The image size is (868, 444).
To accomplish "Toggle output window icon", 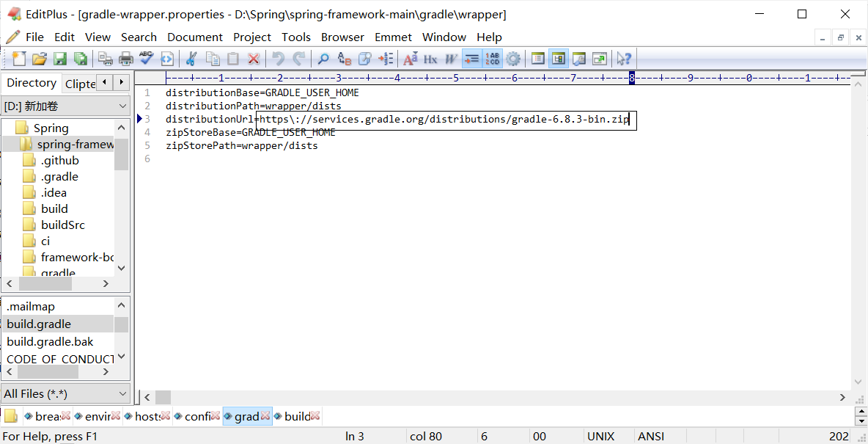I will 579,58.
